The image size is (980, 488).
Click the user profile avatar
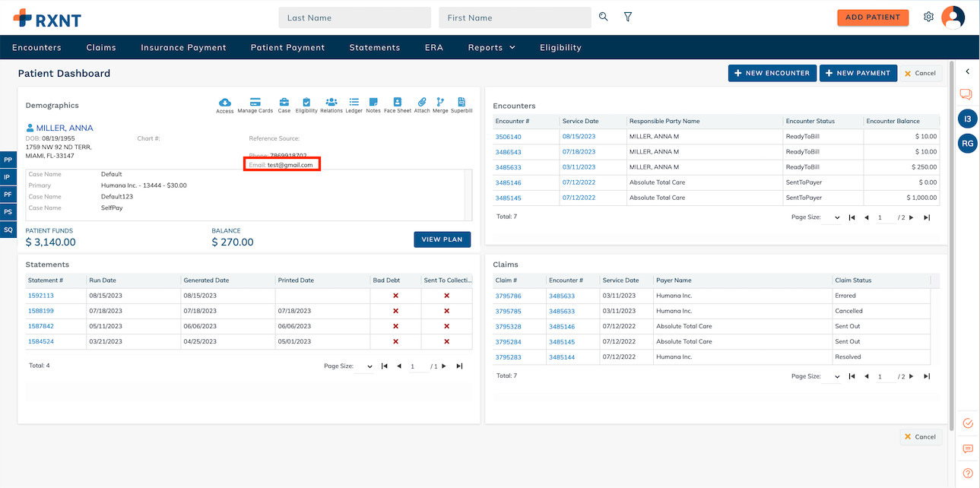[953, 17]
